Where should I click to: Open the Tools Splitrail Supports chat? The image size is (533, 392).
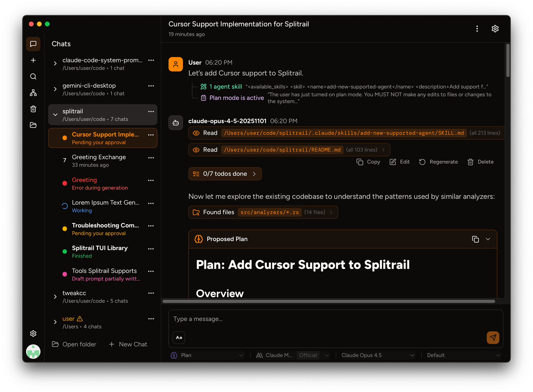click(102, 275)
